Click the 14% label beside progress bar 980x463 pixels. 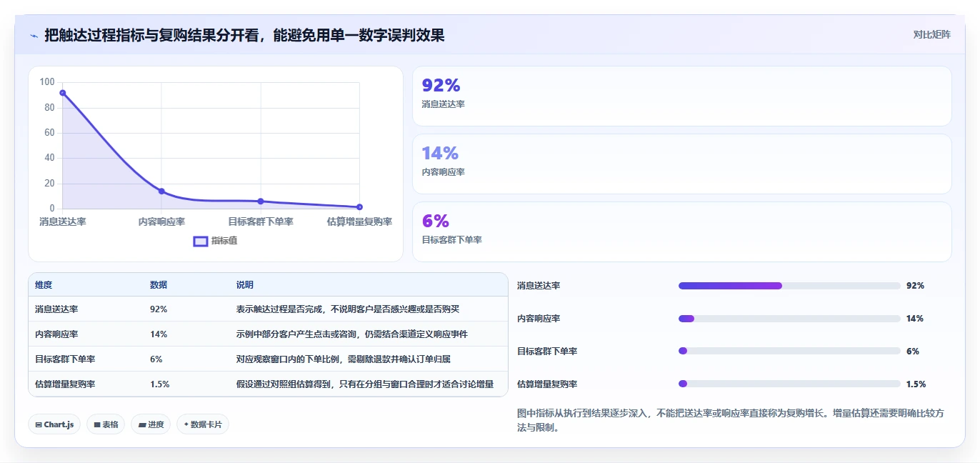point(915,319)
